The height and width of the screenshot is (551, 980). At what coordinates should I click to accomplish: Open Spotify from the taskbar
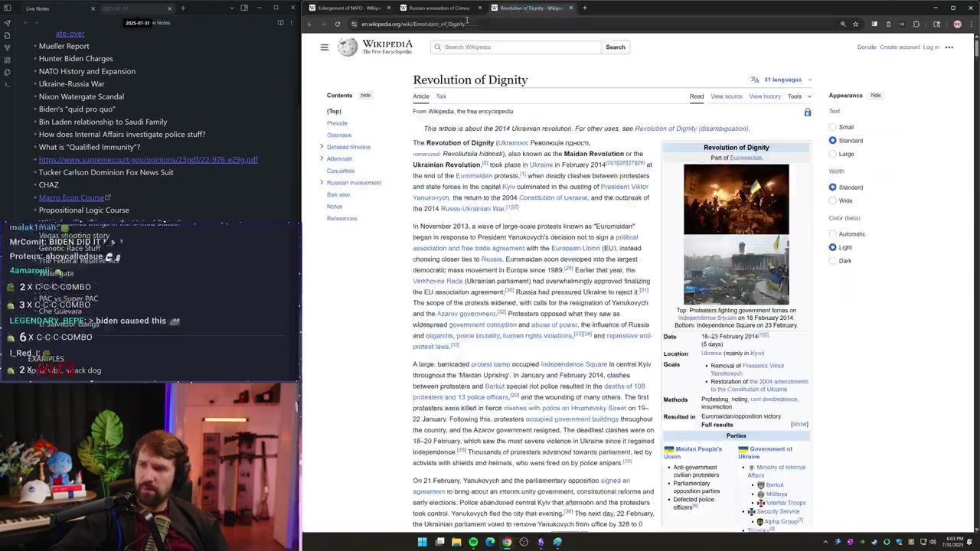473,542
